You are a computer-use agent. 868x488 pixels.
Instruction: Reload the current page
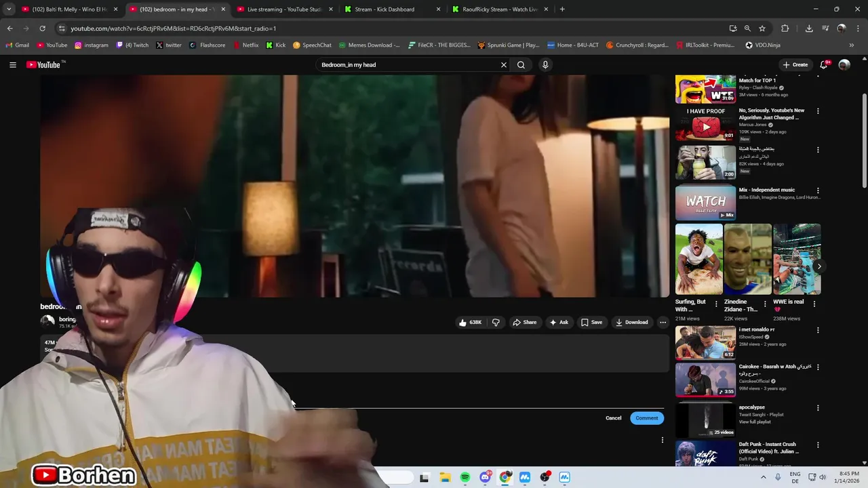42,28
